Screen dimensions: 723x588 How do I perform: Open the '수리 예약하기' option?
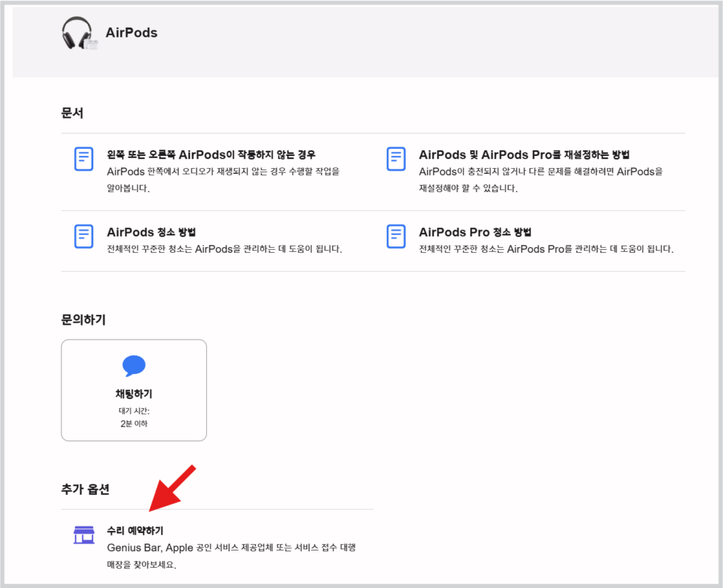pyautogui.click(x=135, y=530)
